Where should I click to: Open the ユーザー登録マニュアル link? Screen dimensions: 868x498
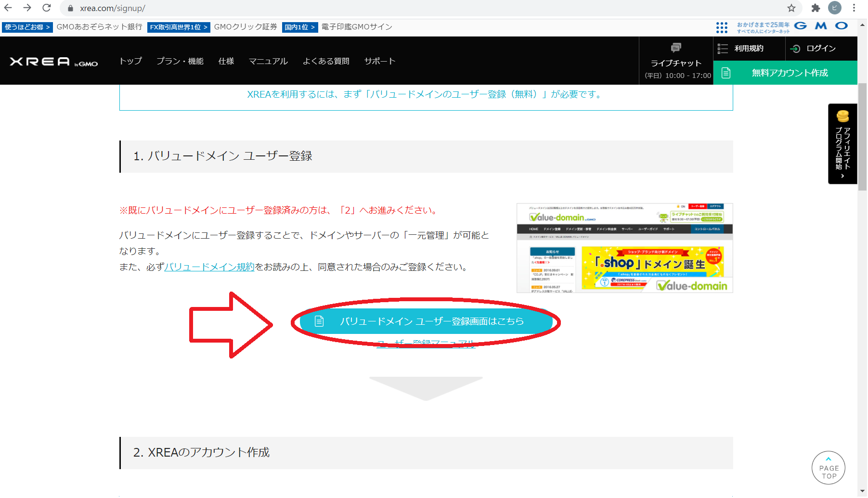pos(426,343)
